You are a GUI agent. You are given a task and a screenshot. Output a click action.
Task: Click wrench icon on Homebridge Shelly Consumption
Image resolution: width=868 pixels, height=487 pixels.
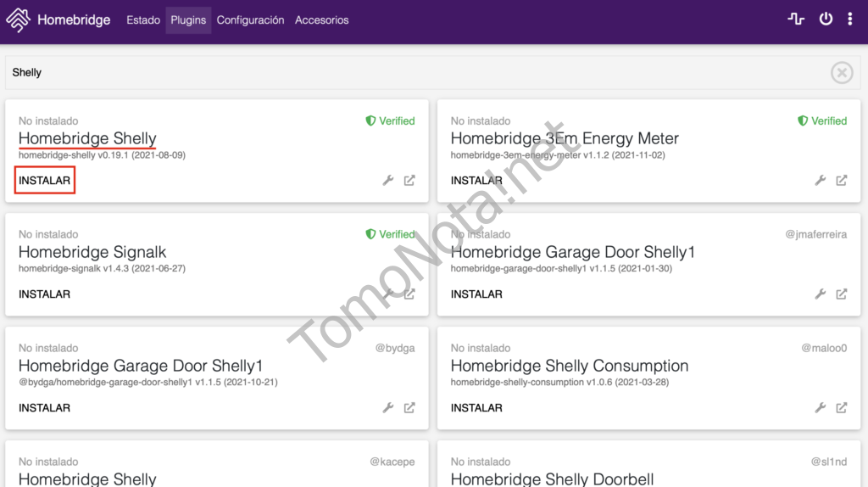821,408
